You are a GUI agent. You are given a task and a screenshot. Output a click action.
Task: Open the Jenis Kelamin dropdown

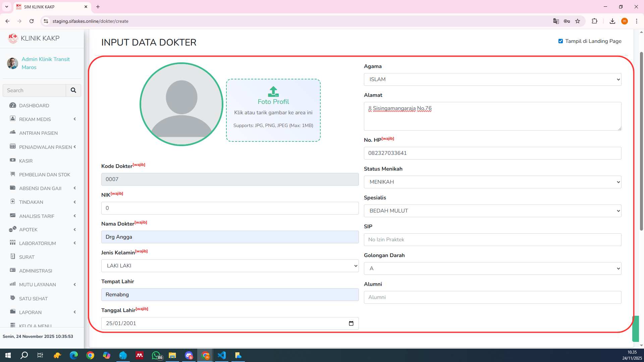(230, 266)
